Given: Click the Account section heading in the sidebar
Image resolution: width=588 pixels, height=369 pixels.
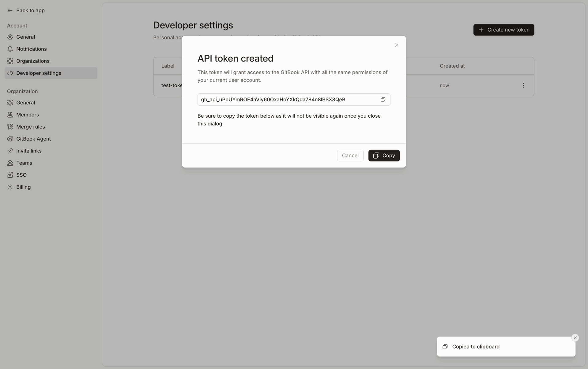Looking at the screenshot, I should tap(17, 26).
